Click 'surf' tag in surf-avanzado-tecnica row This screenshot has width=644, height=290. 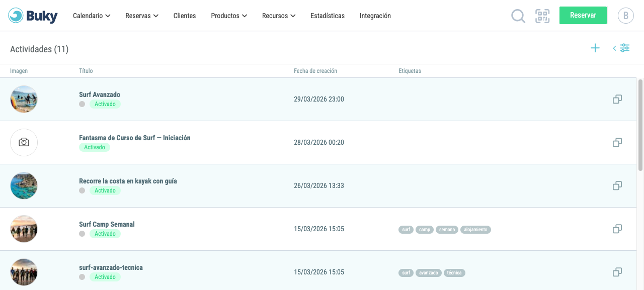(x=406, y=273)
